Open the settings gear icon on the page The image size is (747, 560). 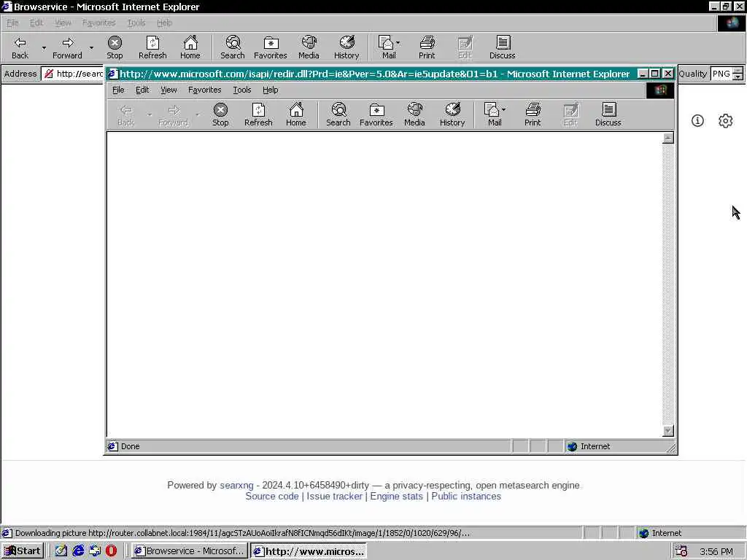[x=725, y=121]
